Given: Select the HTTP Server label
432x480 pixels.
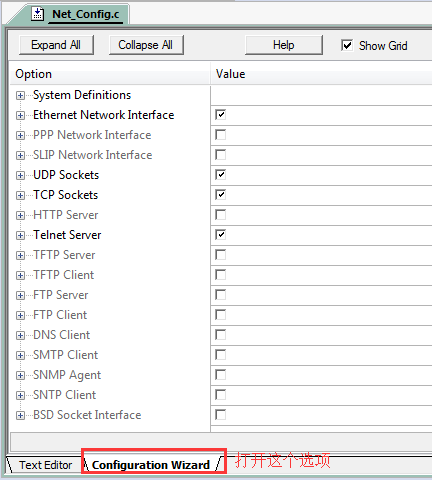Looking at the screenshot, I should 66,215.
